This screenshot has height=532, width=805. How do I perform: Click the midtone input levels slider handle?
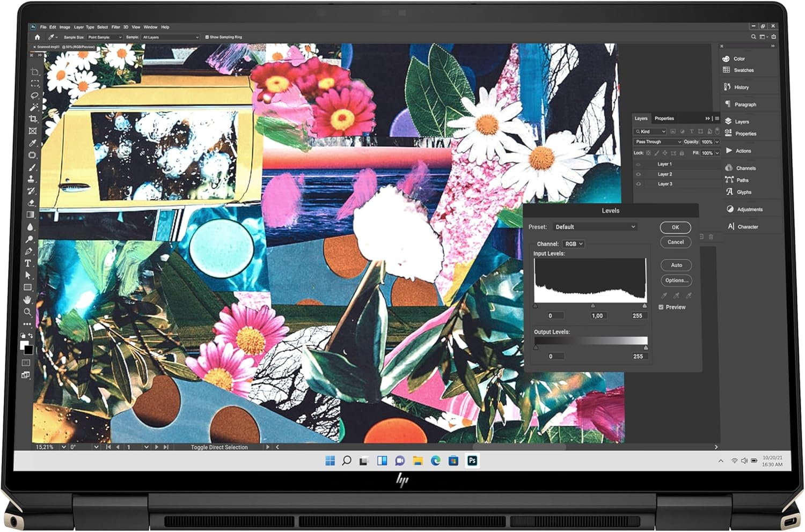592,306
